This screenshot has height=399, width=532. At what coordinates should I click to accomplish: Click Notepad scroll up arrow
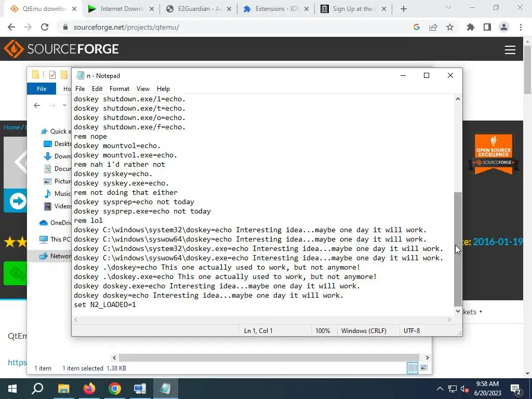tap(458, 99)
